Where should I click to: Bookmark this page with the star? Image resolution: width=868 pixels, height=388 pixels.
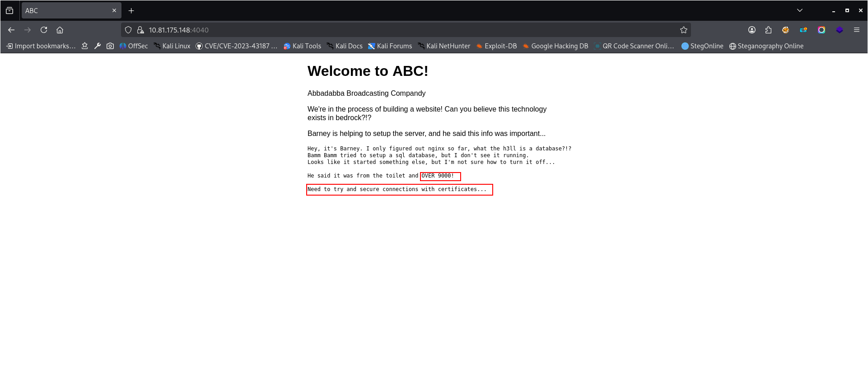(x=683, y=30)
